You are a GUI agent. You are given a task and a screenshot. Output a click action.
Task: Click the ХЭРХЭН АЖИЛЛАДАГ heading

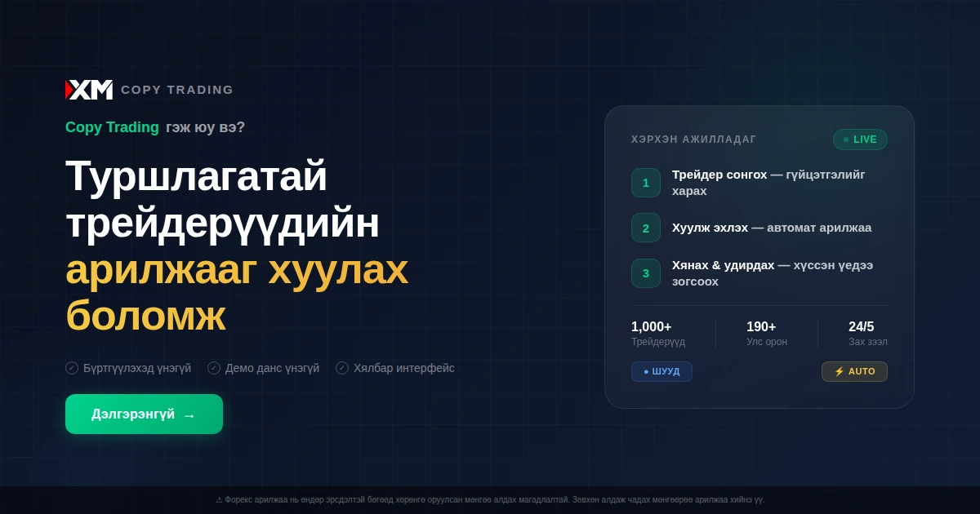pos(694,140)
